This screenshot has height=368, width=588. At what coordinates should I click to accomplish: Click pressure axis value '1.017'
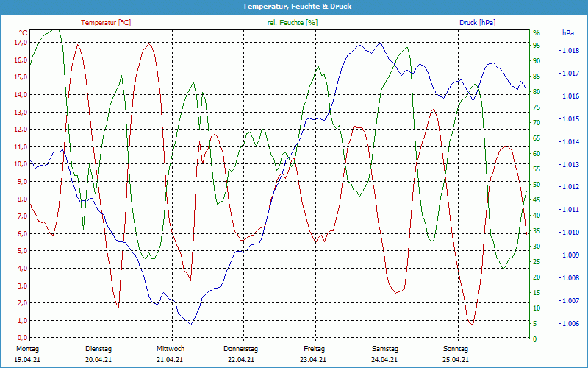click(x=571, y=74)
